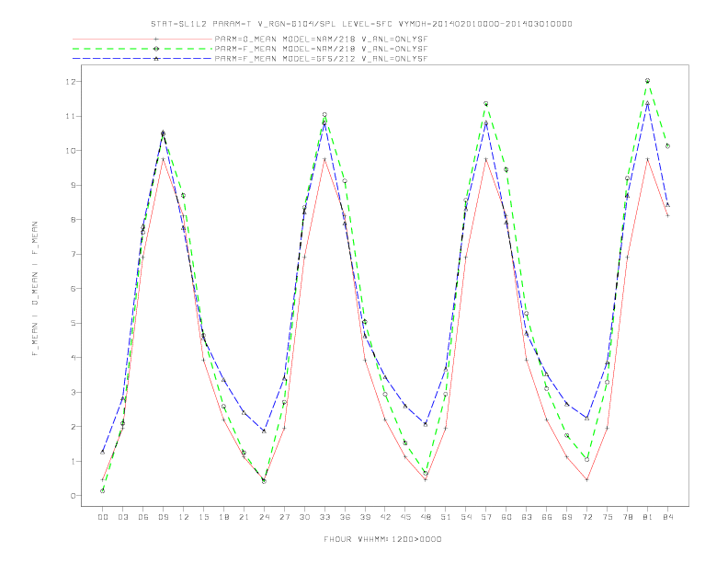The image size is (728, 563).
Task: Click x-axis tick label 36
Action: pos(345,517)
